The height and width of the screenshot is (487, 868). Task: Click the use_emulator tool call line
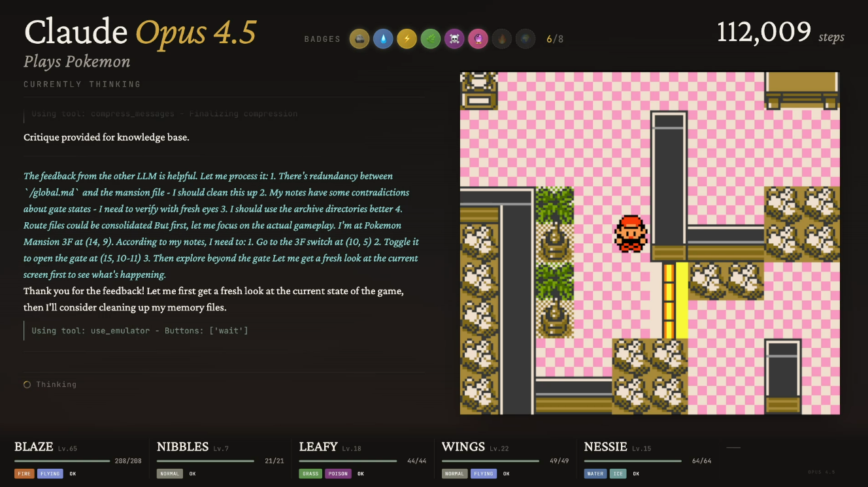click(x=140, y=331)
